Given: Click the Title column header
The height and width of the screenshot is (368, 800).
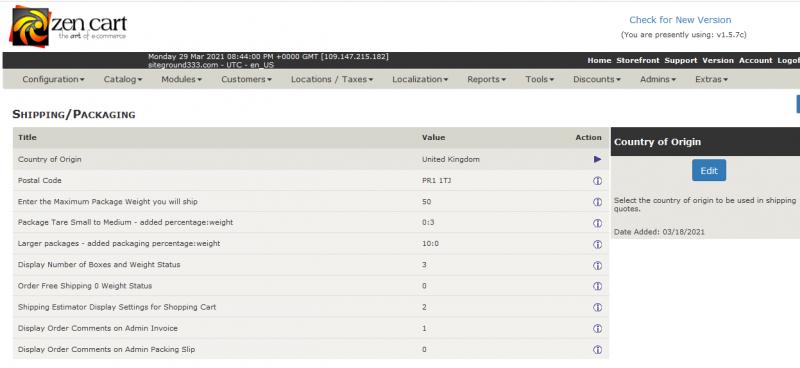Looking at the screenshot, I should click(27, 137).
